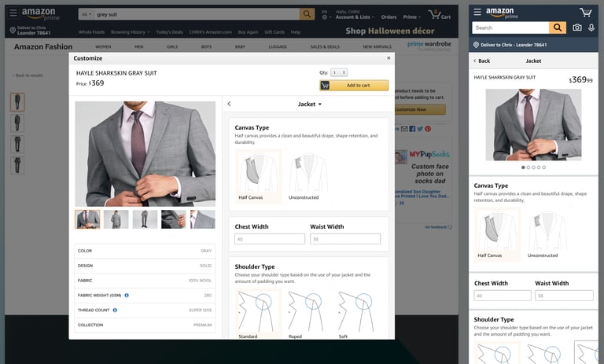Select jacket lining thumbnail in dialog
The image size is (604, 364).
pyautogui.click(x=174, y=219)
